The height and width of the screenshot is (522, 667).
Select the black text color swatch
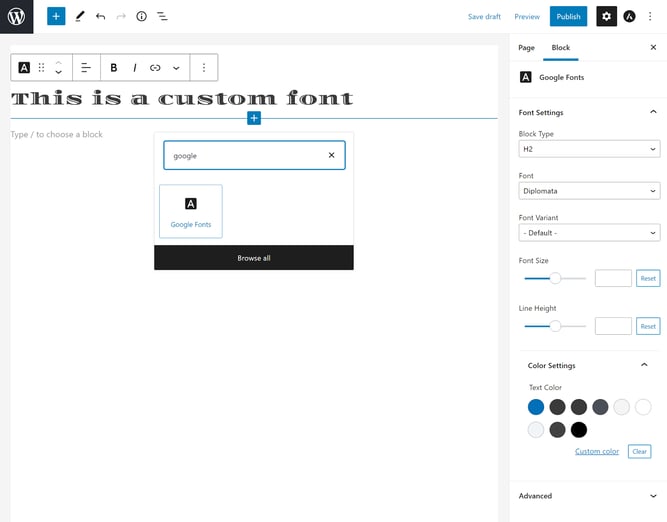579,430
